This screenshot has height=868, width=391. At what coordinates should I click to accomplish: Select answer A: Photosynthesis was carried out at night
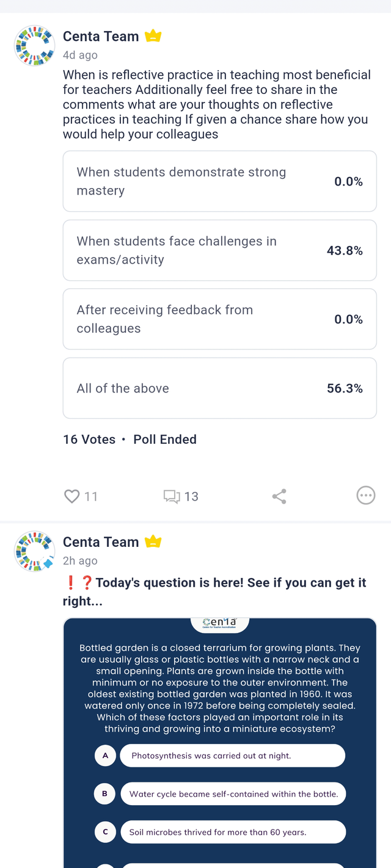(233, 755)
